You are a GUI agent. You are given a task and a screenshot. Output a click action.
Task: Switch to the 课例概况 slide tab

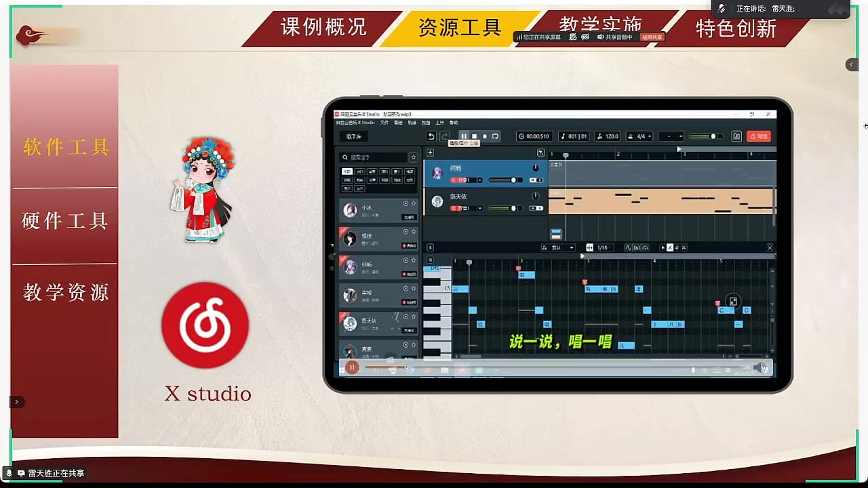[323, 27]
